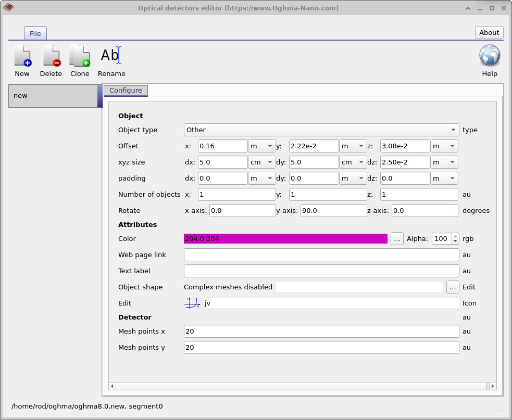Switch to the File tab

(x=35, y=33)
